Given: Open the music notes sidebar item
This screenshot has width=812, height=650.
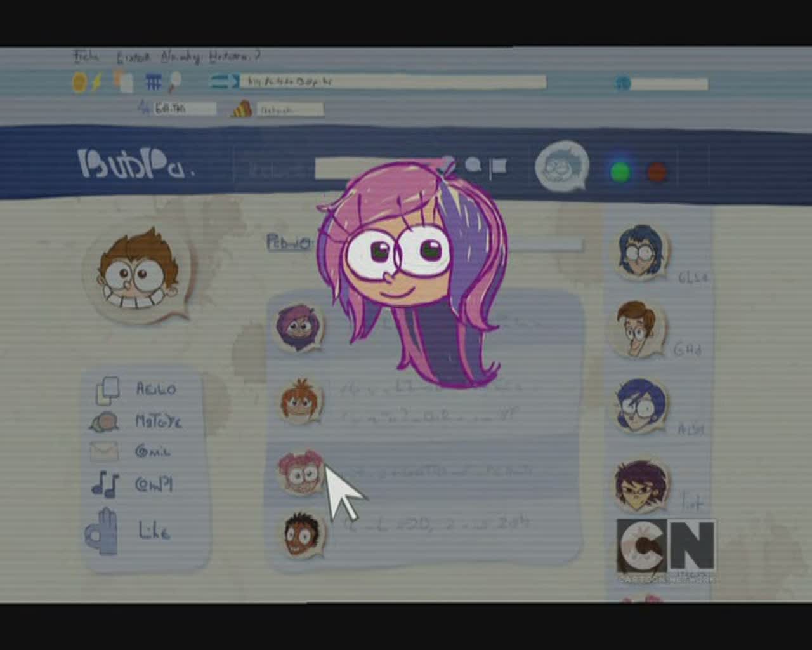Looking at the screenshot, I should point(105,484).
